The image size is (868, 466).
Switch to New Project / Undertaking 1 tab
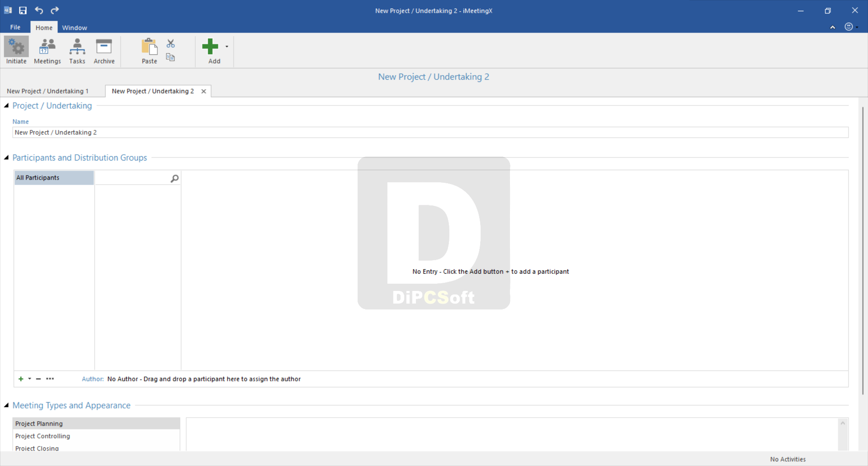point(47,91)
